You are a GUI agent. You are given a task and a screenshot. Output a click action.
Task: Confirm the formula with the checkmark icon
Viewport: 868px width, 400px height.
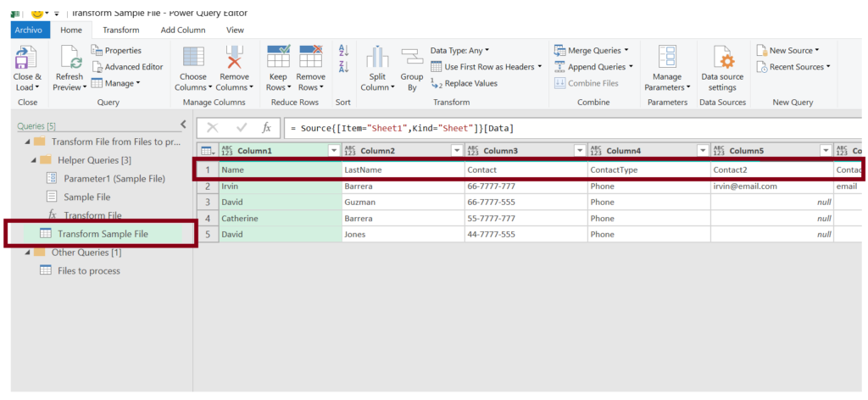pos(242,128)
